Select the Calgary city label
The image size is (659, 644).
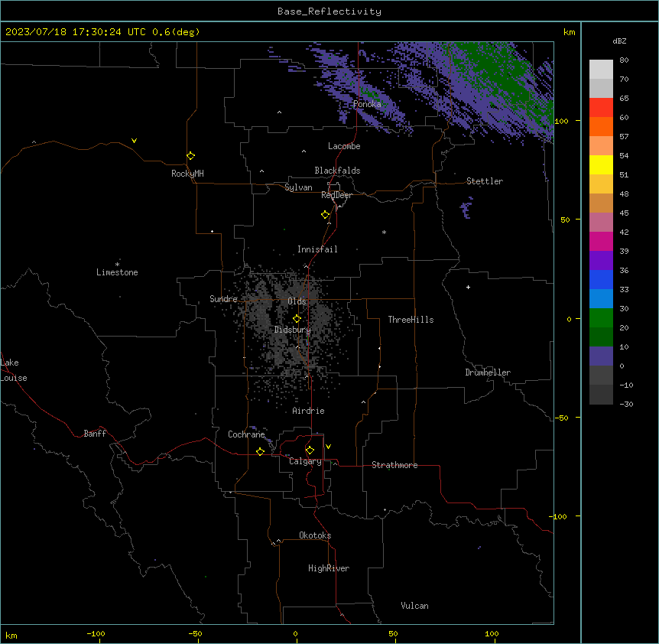[306, 461]
